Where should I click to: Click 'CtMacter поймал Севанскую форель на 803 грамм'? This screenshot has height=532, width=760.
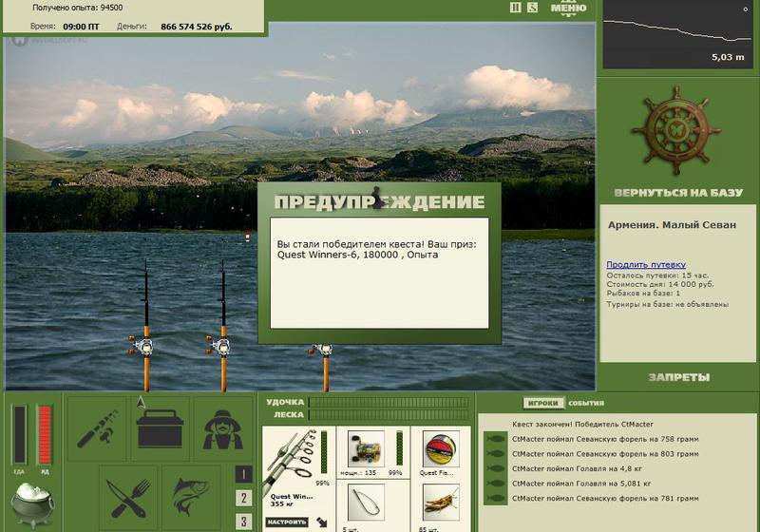click(x=605, y=454)
